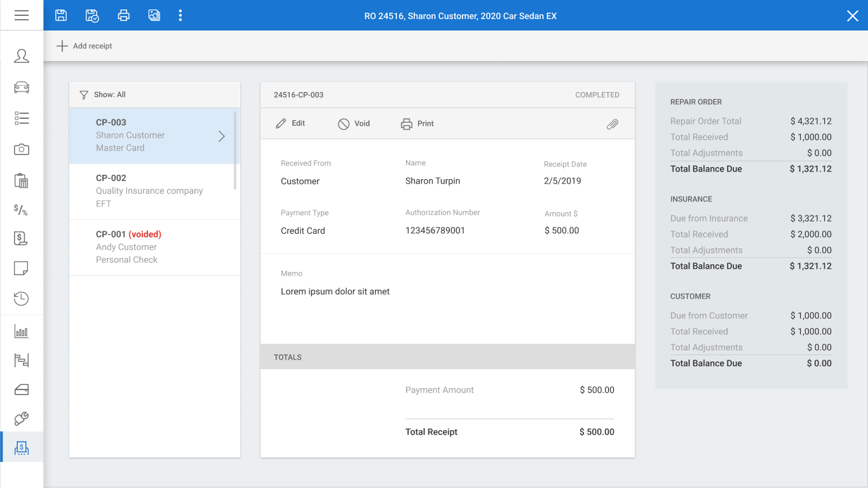868x488 pixels.
Task: Open the production schedule flag icon
Action: point(22,360)
